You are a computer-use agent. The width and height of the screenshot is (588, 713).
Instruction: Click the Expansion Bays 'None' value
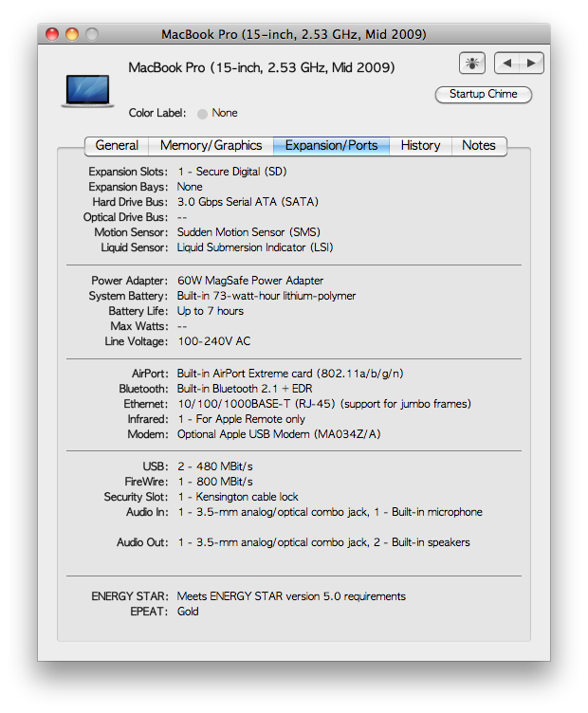point(190,187)
